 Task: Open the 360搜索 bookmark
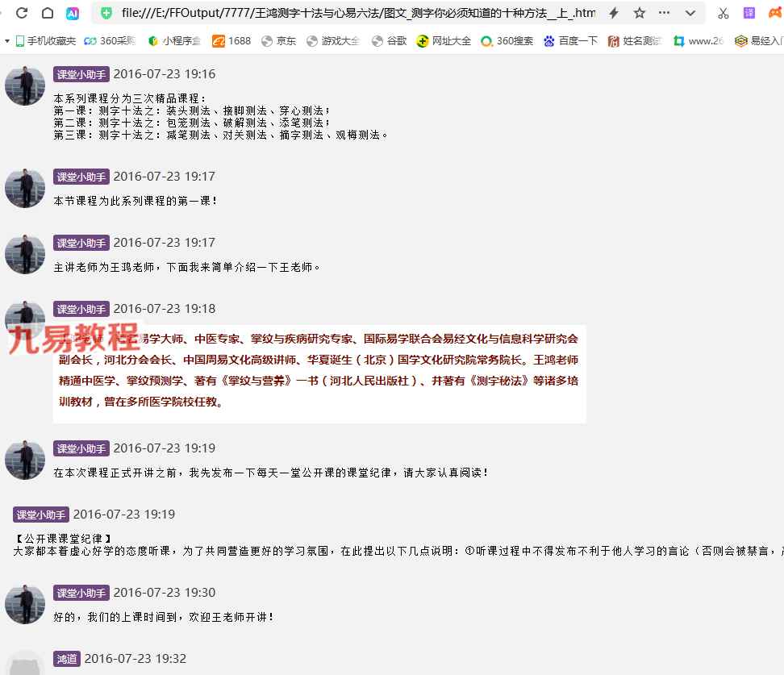pos(507,41)
